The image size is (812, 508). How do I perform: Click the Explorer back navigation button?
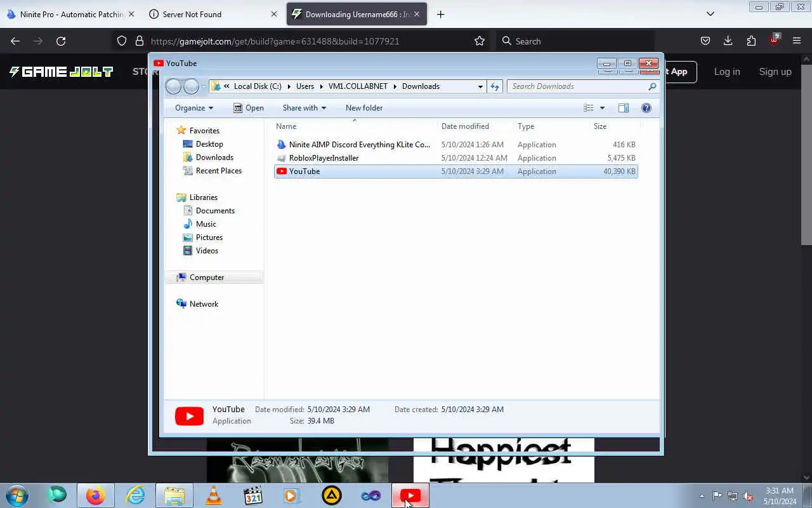(x=173, y=86)
